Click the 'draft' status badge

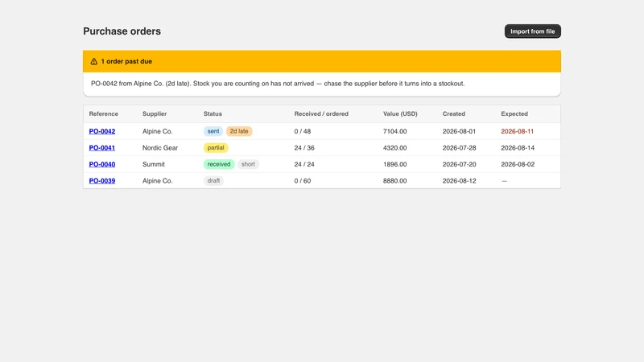pyautogui.click(x=213, y=180)
